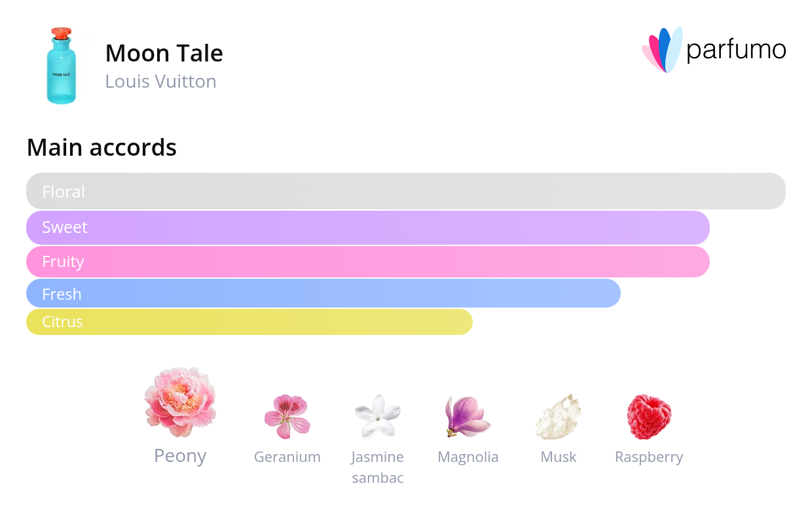812x530 pixels.
Task: Click the Fresh accord bar
Action: click(323, 293)
